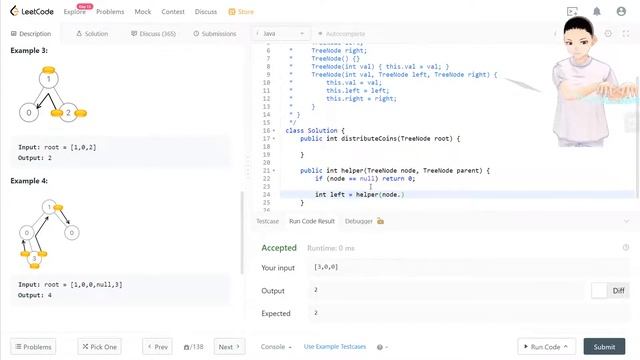Click the Example 4: heading
This screenshot has width=640, height=360.
click(x=29, y=181)
